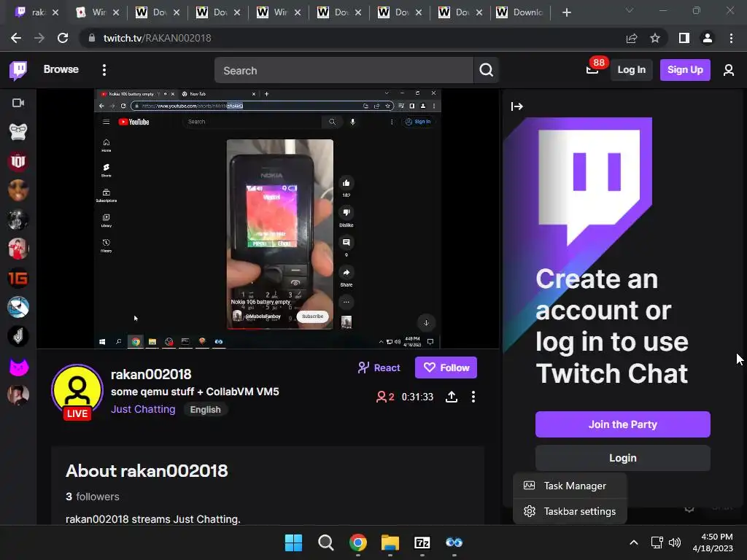This screenshot has width=747, height=560.
Task: Click the 3 followers text
Action: (93, 497)
